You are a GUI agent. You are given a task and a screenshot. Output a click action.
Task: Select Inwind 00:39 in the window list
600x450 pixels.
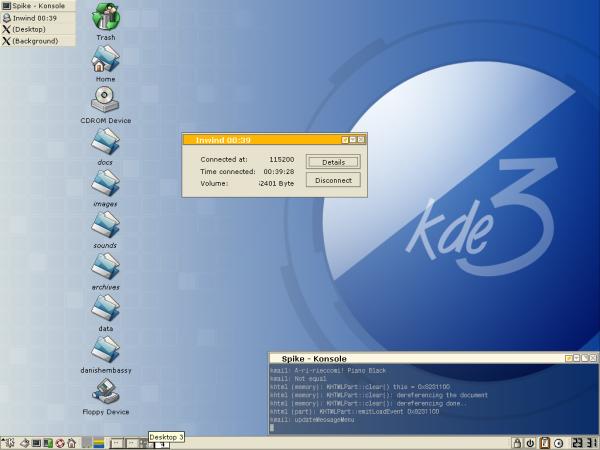pos(38,18)
